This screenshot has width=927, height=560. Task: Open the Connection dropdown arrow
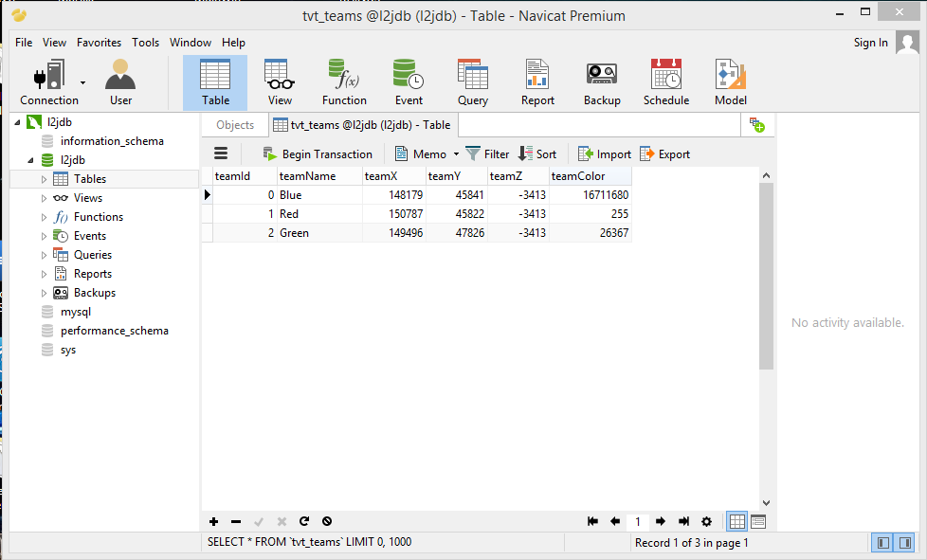[82, 82]
